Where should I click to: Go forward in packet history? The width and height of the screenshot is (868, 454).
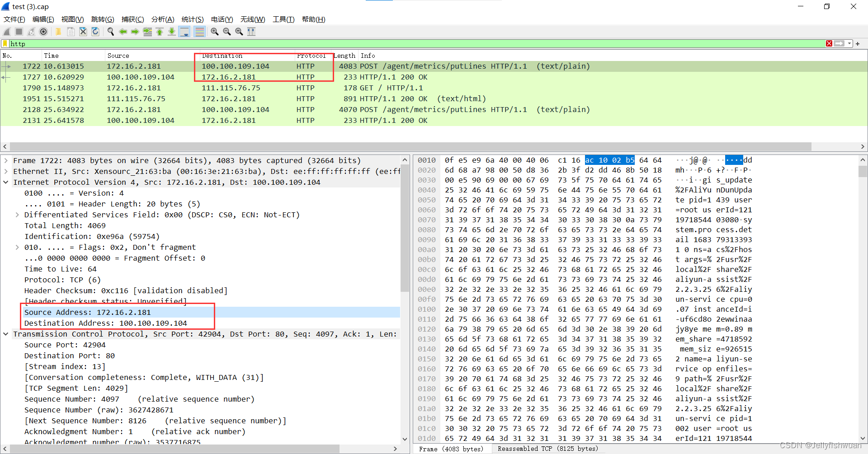[x=135, y=32]
